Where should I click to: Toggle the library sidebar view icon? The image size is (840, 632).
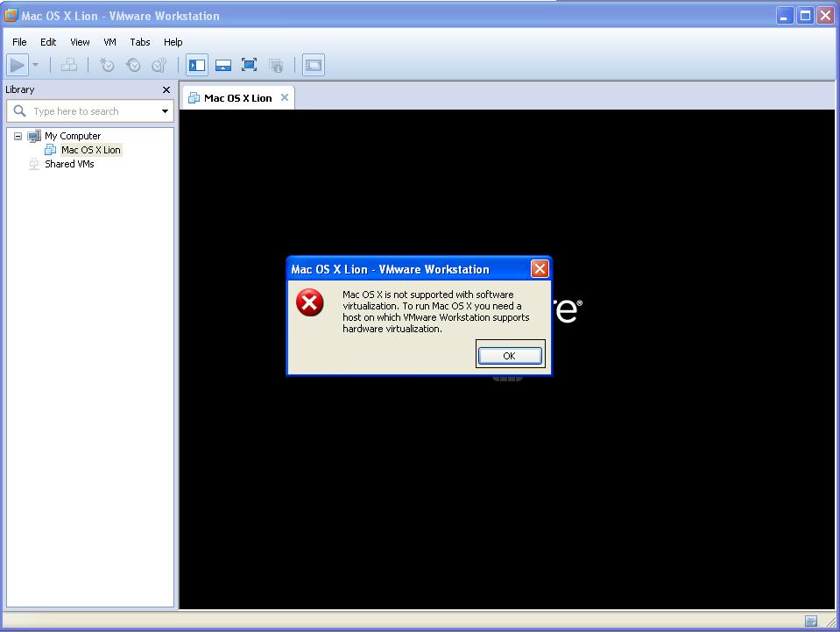click(x=197, y=66)
